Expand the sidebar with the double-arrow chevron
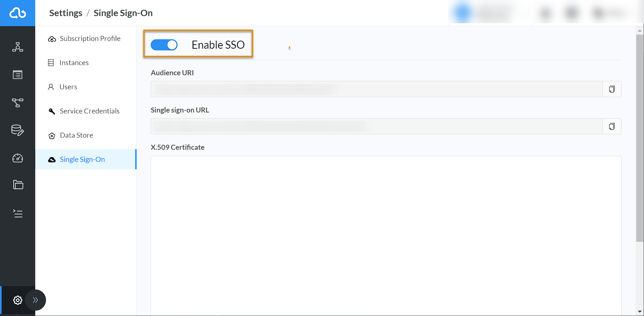The height and width of the screenshot is (316, 644). [35, 300]
